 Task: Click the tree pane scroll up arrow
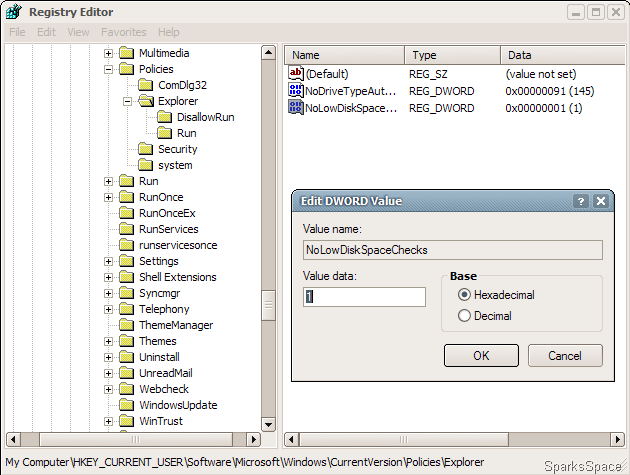click(268, 53)
